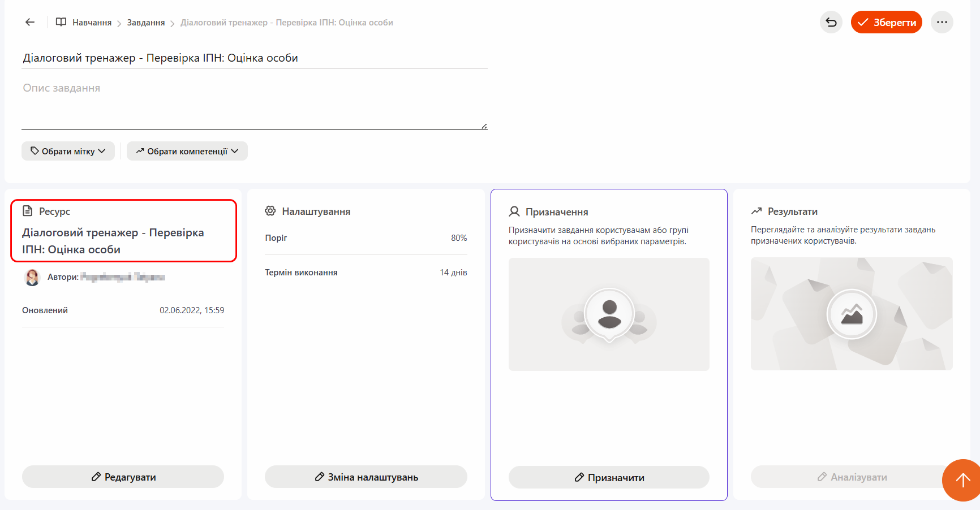This screenshot has height=510, width=980.
Task: Click the scroll-to-top orange arrow button
Action: 962,480
